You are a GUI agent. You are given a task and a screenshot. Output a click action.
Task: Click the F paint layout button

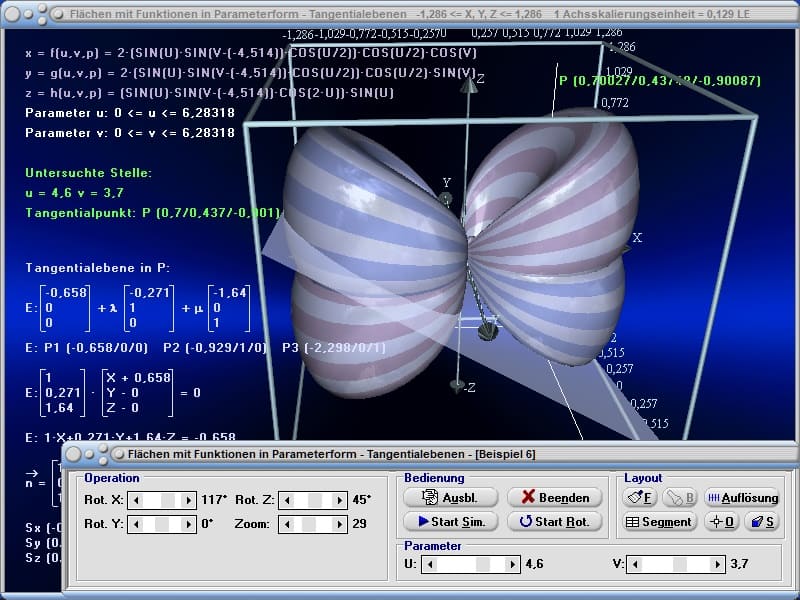(x=639, y=497)
